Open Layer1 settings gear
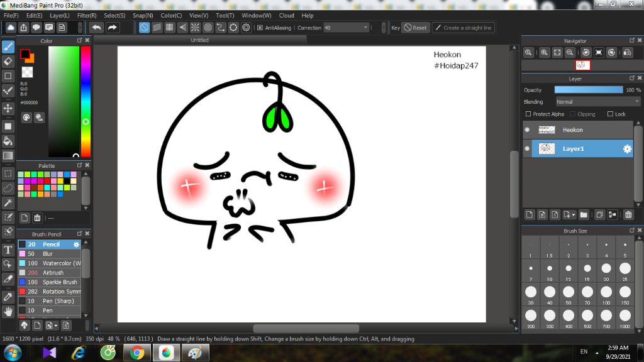644x362 pixels. (627, 149)
